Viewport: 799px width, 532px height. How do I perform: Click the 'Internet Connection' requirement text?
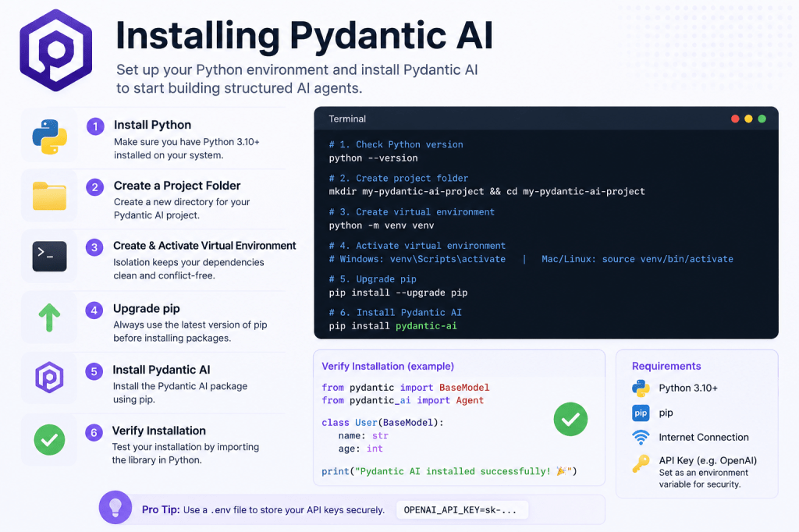point(704,437)
